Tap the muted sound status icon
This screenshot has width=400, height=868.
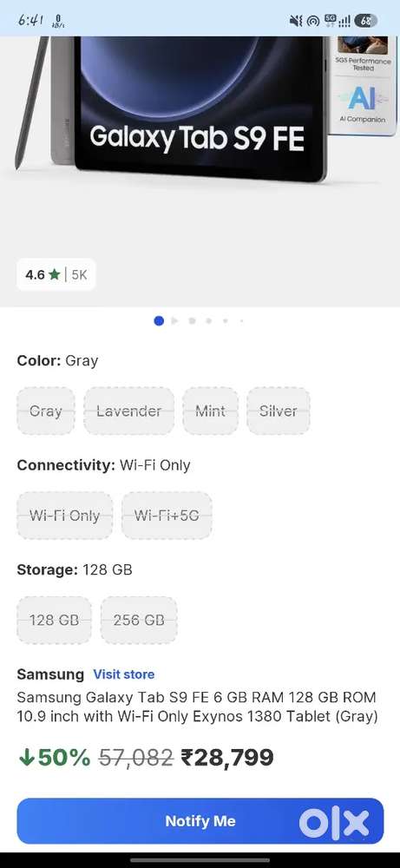[x=296, y=21]
